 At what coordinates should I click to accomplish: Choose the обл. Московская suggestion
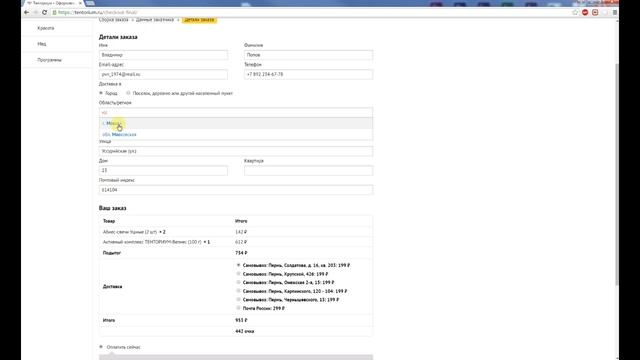tap(236, 134)
